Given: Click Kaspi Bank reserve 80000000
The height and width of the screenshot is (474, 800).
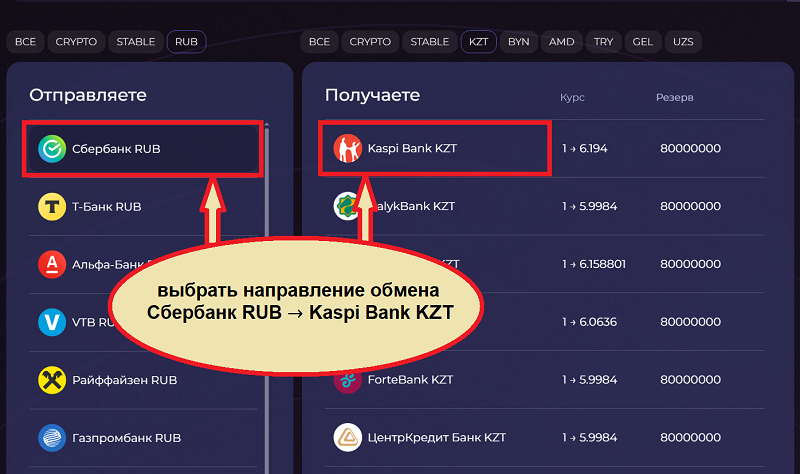Looking at the screenshot, I should point(690,148).
